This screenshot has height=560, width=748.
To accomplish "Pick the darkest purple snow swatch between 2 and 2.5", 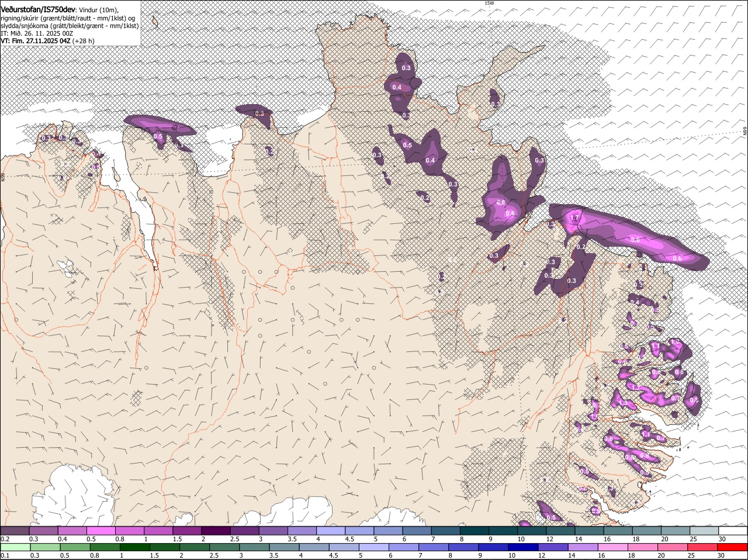I will pyautogui.click(x=216, y=530).
